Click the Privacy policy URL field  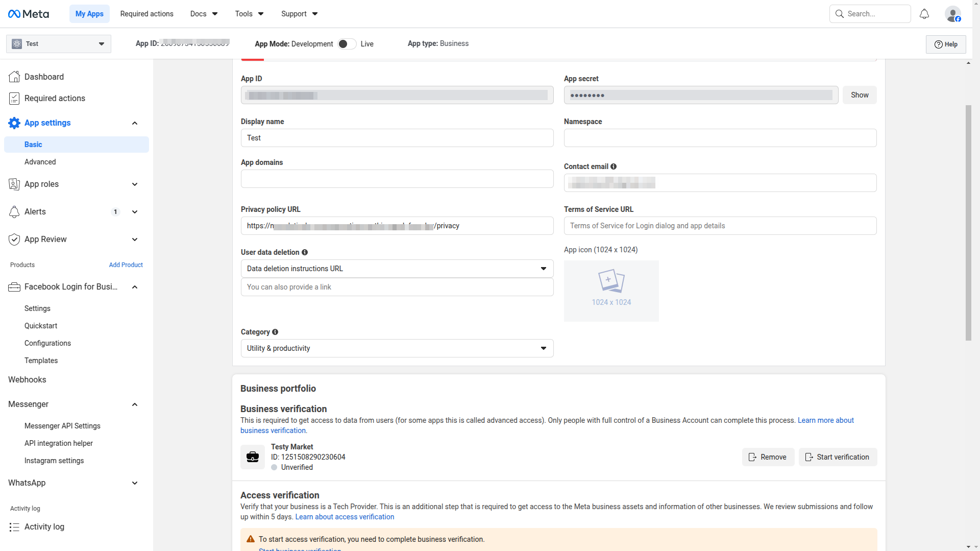[x=397, y=226]
